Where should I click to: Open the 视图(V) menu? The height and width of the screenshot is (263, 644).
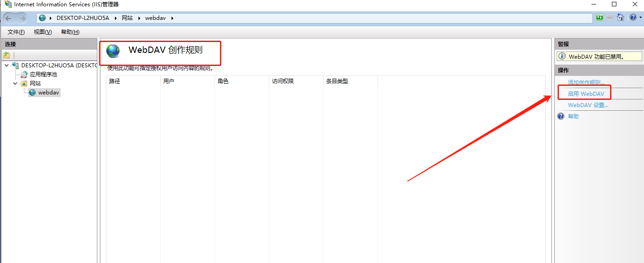coord(43,32)
